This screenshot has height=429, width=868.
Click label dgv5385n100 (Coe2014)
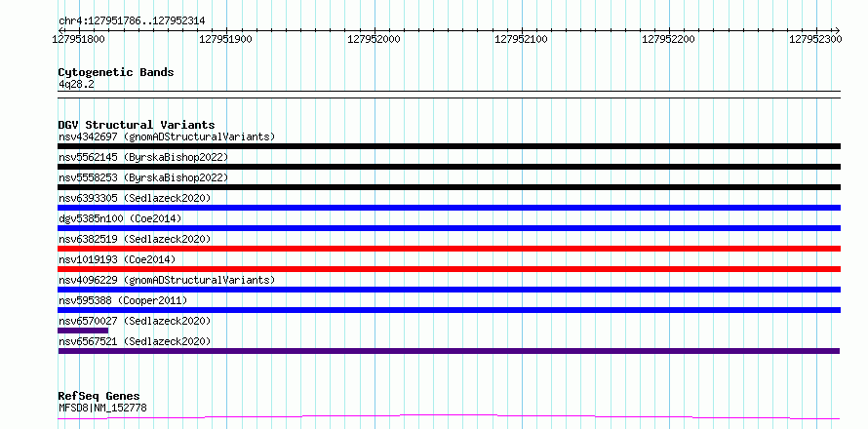point(120,218)
